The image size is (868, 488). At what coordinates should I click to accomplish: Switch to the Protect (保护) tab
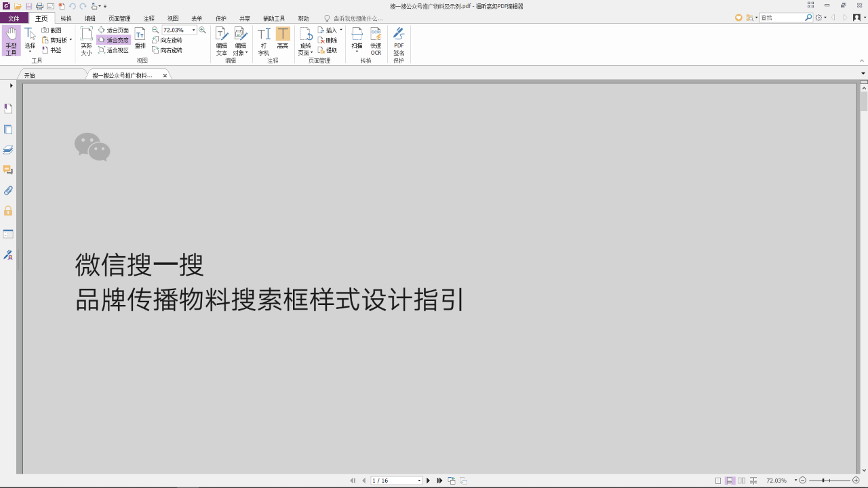pyautogui.click(x=221, y=18)
